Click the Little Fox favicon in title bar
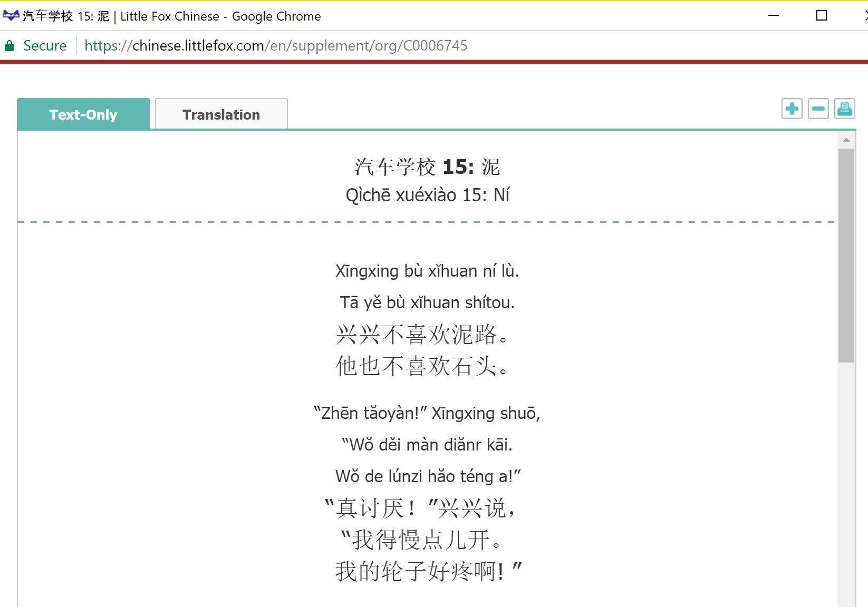The height and width of the screenshot is (607, 868). coord(11,16)
